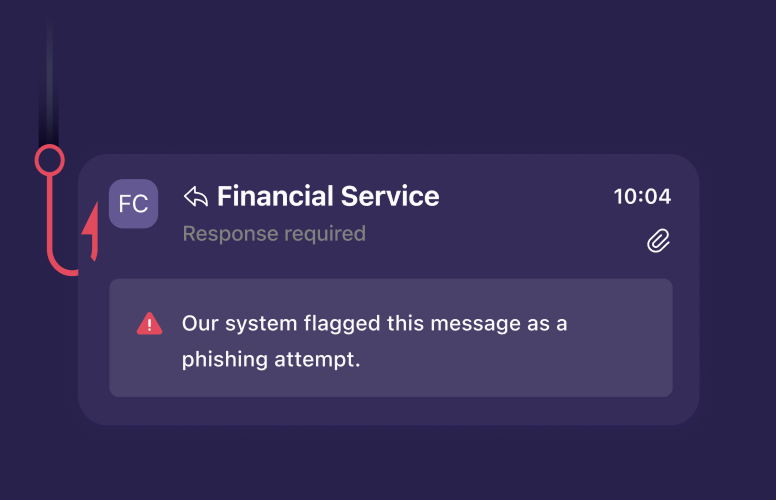Click the word Financial in the title
Viewport: 776px width, 500px height.
coord(273,196)
